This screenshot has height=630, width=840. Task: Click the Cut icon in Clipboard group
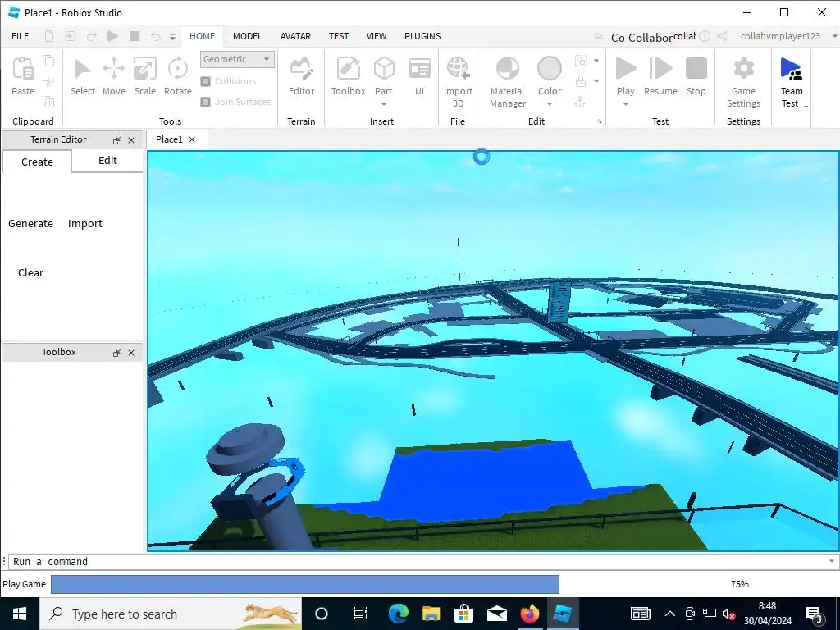tap(48, 81)
